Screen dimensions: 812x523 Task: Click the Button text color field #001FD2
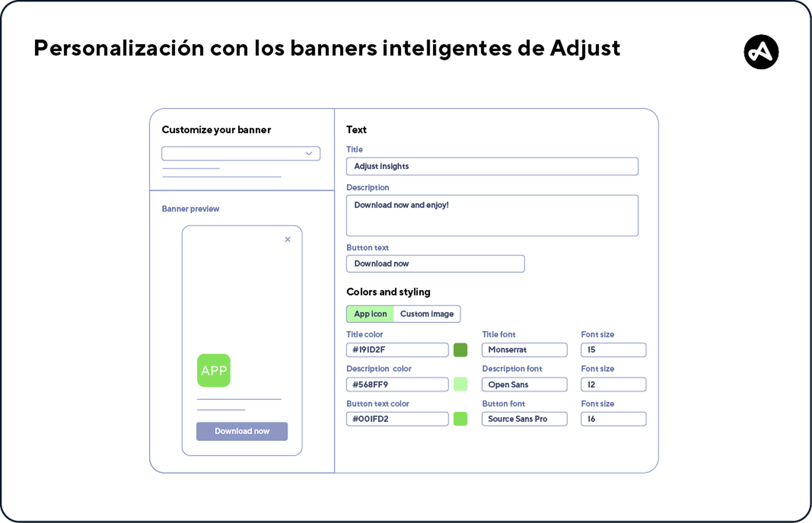point(397,419)
